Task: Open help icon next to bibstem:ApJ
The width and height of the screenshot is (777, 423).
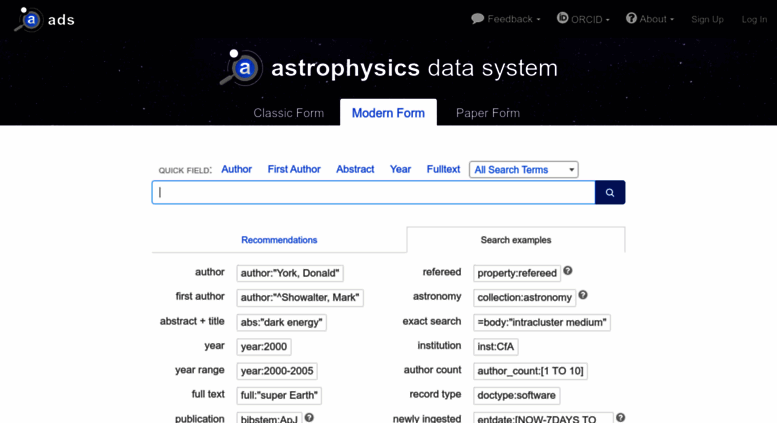Action: [309, 418]
